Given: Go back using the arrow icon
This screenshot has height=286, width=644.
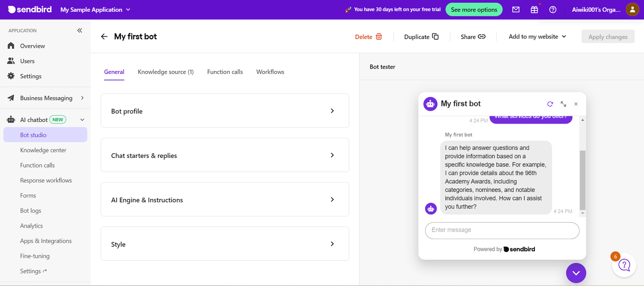Looking at the screenshot, I should (x=104, y=37).
